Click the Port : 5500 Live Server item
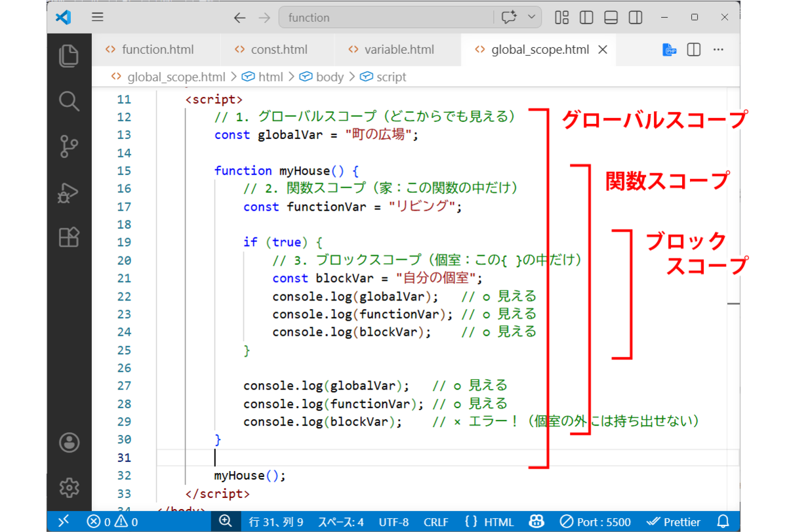The height and width of the screenshot is (532, 787). (595, 522)
